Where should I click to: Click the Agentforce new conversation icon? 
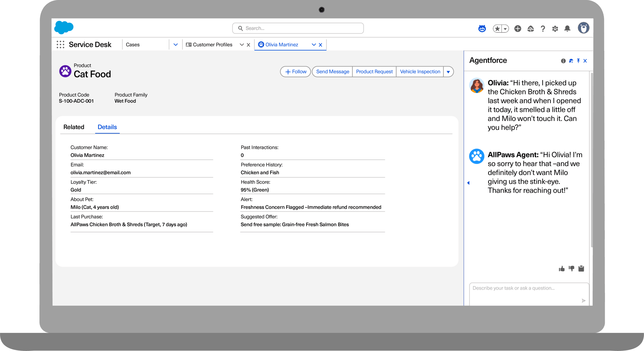tap(571, 61)
